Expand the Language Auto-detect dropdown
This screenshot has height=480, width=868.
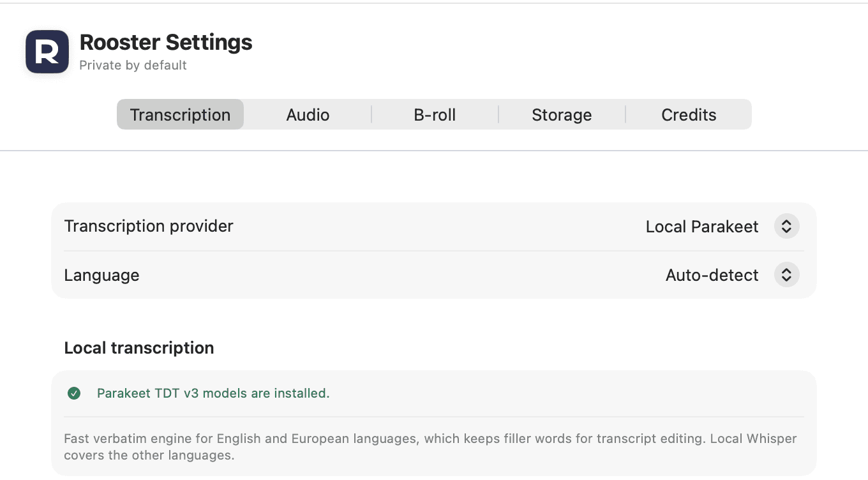click(x=786, y=275)
